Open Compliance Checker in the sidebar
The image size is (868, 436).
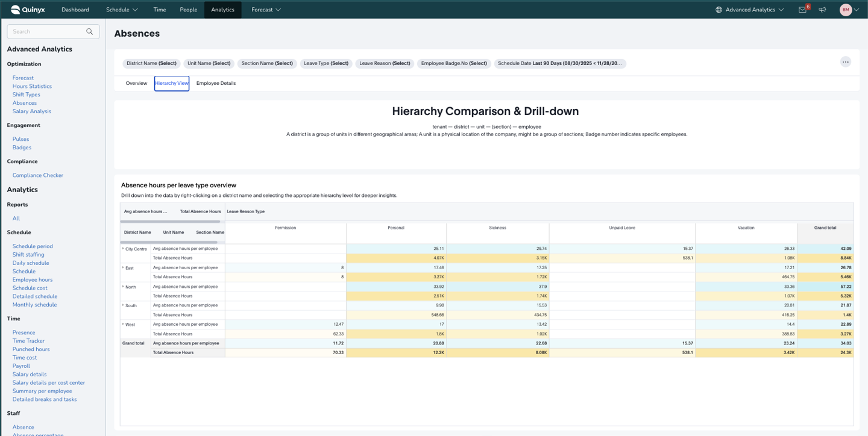click(38, 175)
